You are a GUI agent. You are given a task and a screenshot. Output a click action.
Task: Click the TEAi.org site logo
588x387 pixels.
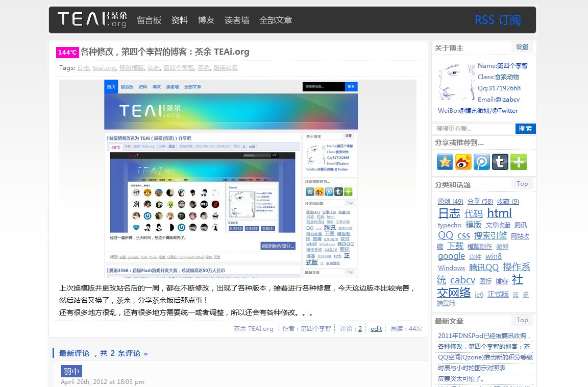point(92,20)
